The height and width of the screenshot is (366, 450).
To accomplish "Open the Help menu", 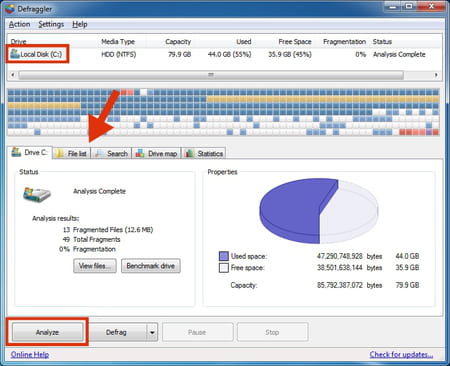I will [80, 24].
